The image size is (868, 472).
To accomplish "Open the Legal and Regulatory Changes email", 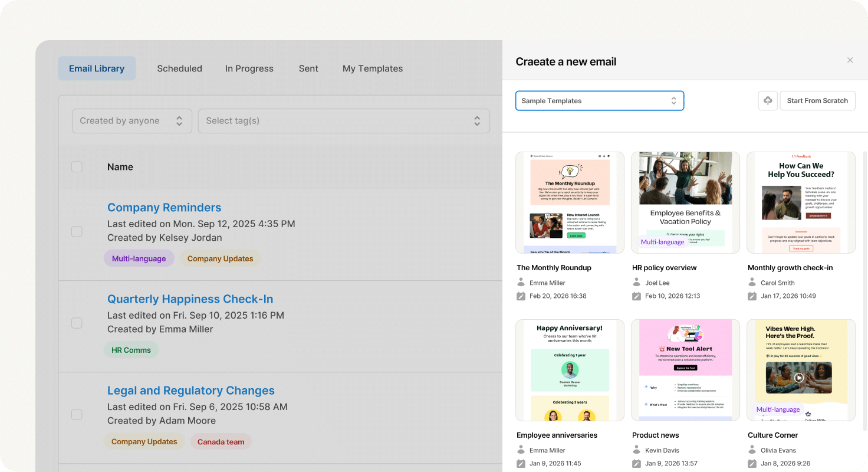I will tap(190, 391).
